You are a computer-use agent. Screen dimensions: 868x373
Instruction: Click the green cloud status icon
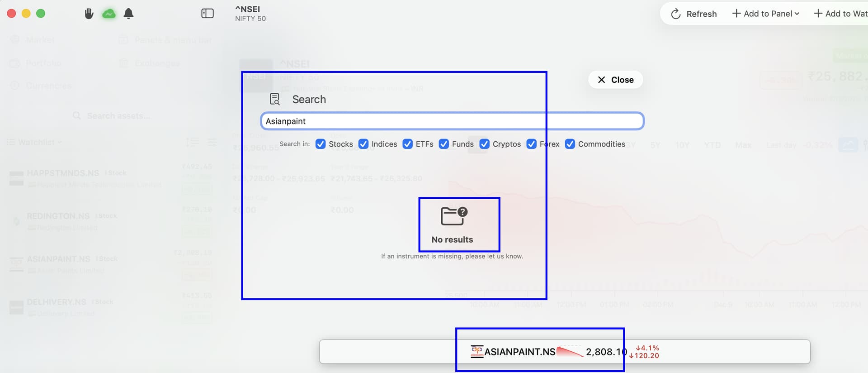(108, 14)
